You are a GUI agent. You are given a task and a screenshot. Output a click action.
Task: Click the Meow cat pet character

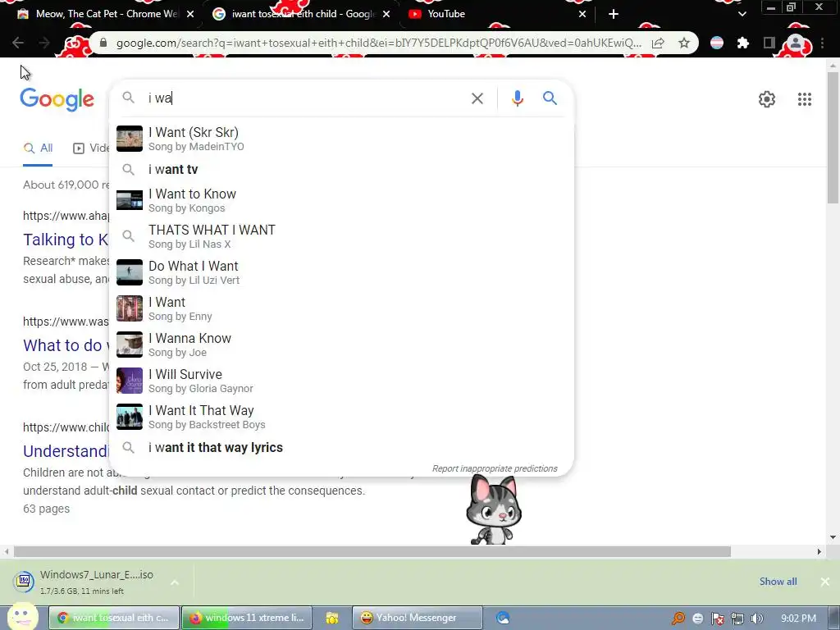pos(493,509)
